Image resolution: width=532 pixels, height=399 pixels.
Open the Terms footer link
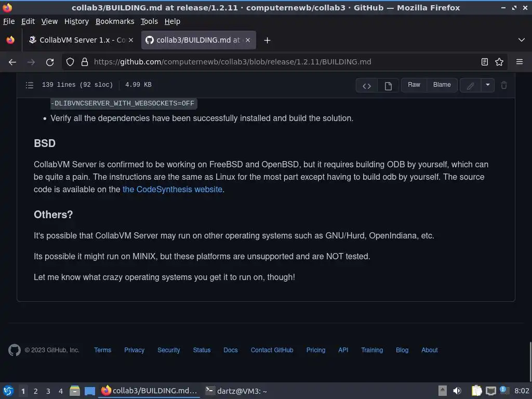102,350
